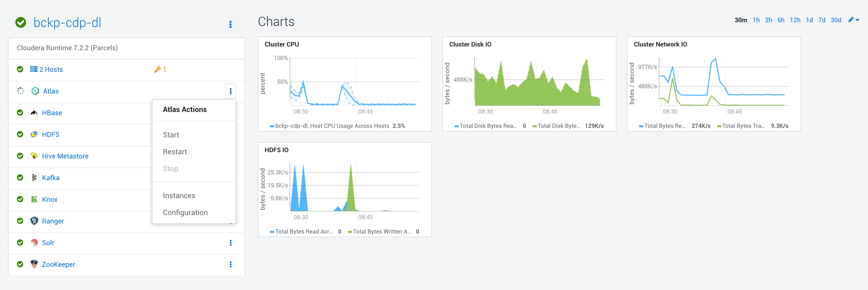This screenshot has width=868, height=290.
Task: Choose Stop in Atlas Actions menu
Action: pos(171,169)
